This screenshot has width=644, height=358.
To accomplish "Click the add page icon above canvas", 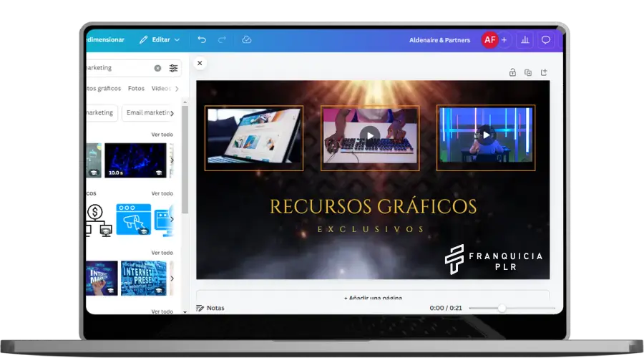I will pos(544,72).
